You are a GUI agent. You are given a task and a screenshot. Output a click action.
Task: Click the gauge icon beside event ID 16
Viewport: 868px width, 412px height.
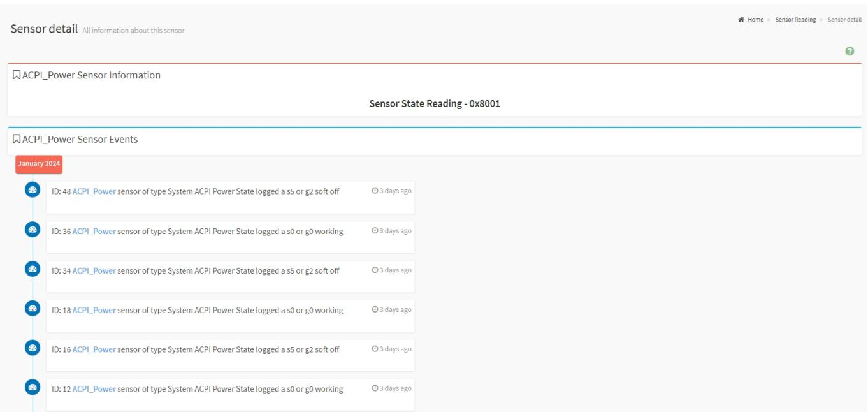click(33, 348)
